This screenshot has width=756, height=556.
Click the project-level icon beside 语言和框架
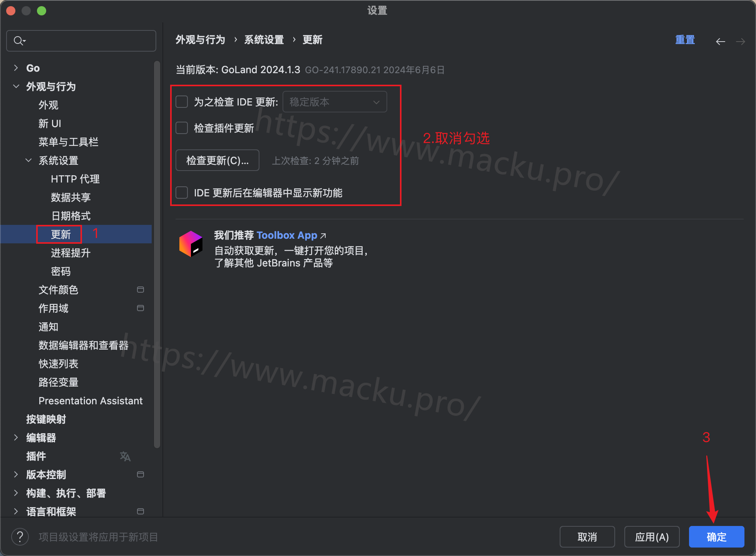(140, 511)
